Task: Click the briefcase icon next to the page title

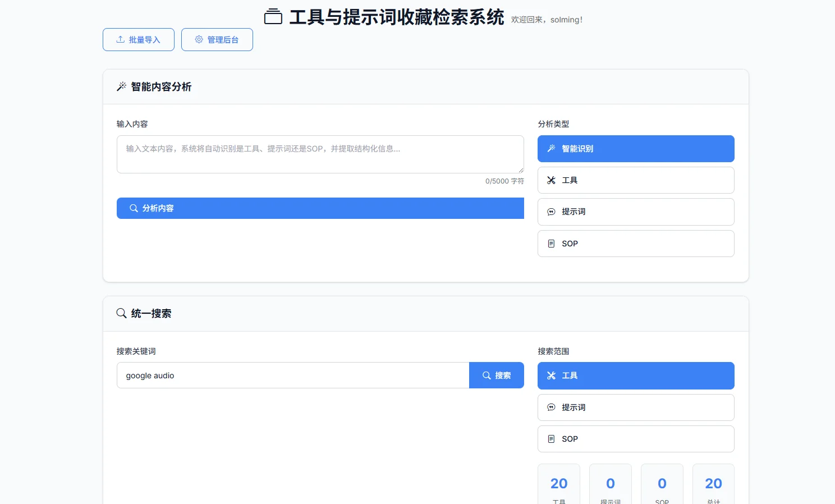Action: click(273, 16)
